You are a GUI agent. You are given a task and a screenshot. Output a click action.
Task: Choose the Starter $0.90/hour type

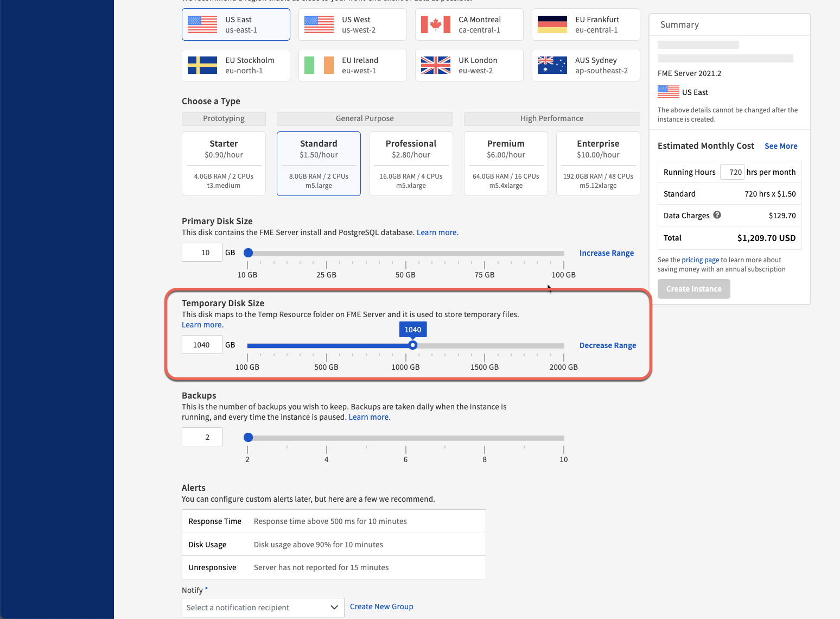pos(224,163)
